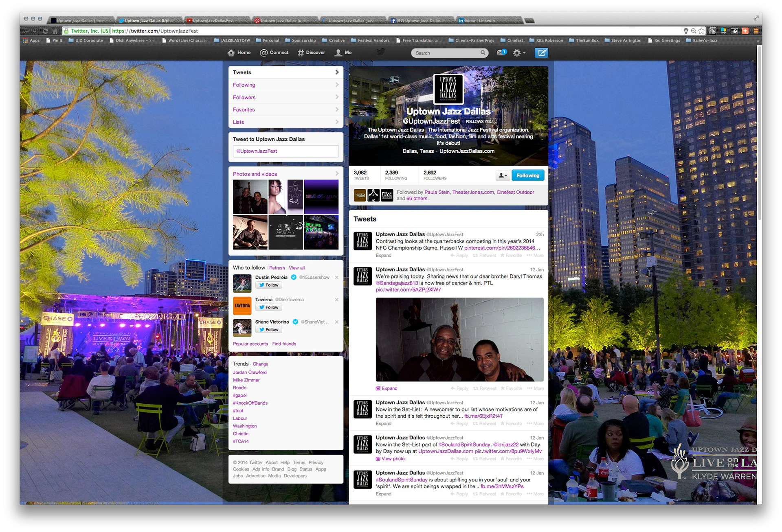
Task: Select Following in the sidebar
Action: coord(286,85)
